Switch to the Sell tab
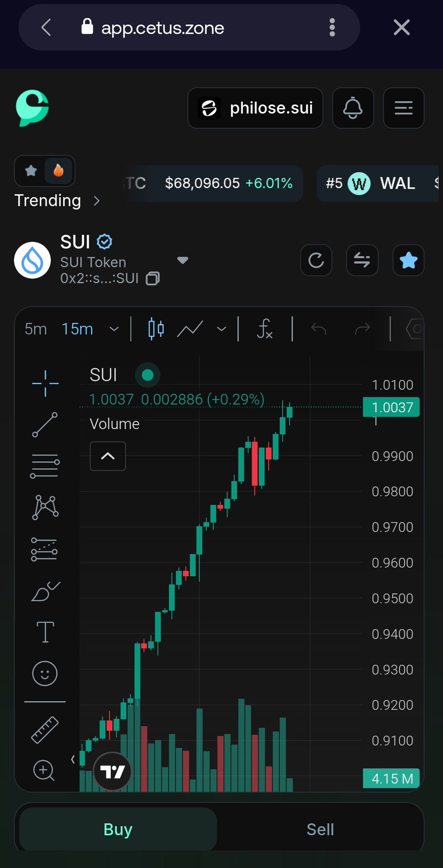This screenshot has width=443, height=868. click(x=320, y=829)
